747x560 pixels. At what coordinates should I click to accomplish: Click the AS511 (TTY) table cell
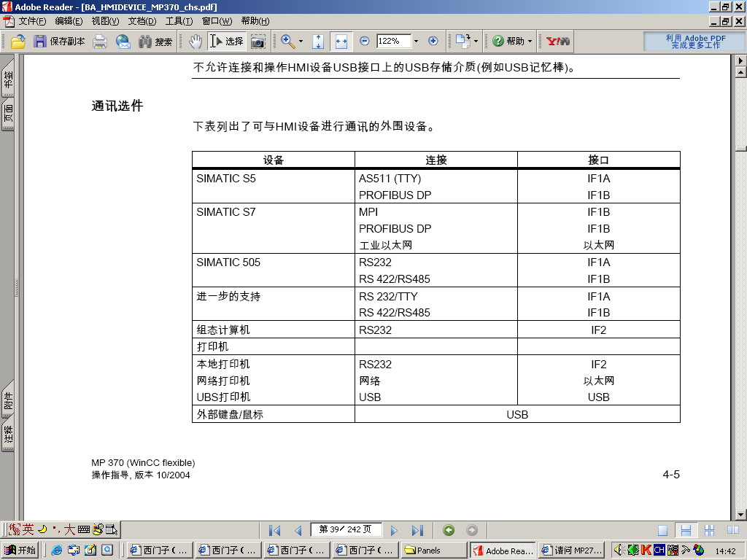coord(390,179)
